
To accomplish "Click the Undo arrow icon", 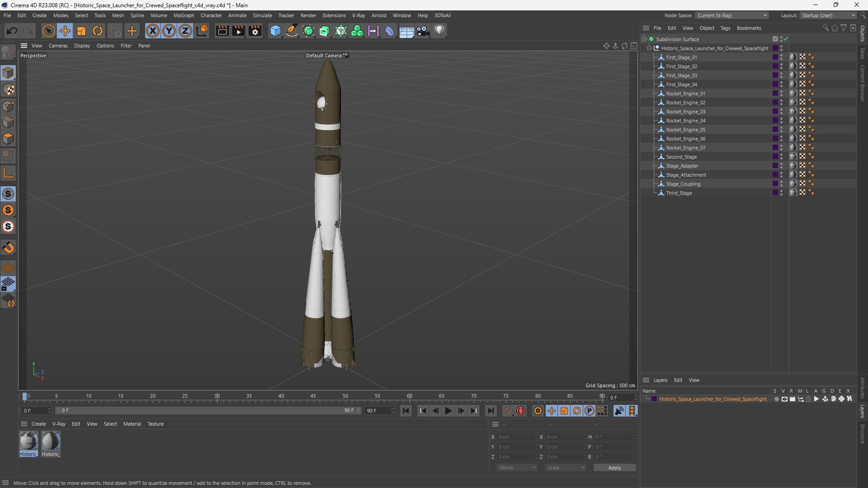I will point(12,31).
